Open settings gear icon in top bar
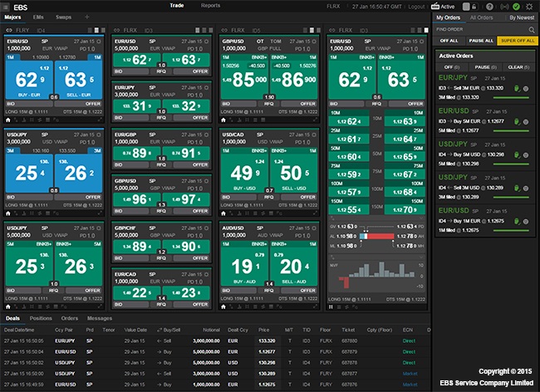 pyautogui.click(x=530, y=7)
